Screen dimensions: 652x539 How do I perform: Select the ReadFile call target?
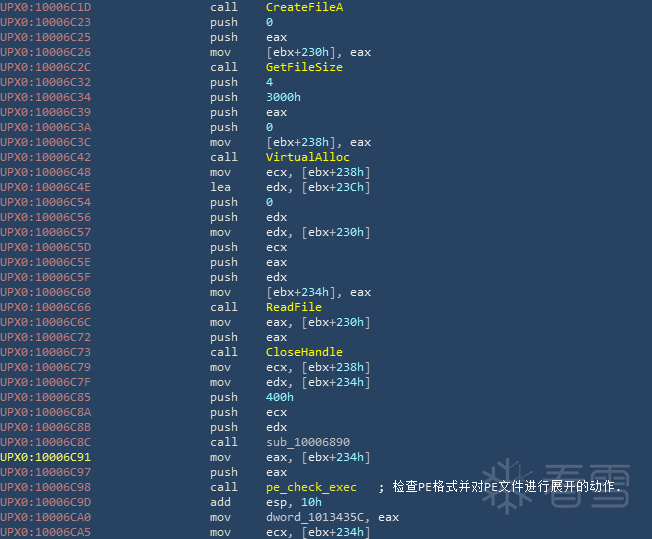[x=294, y=307]
